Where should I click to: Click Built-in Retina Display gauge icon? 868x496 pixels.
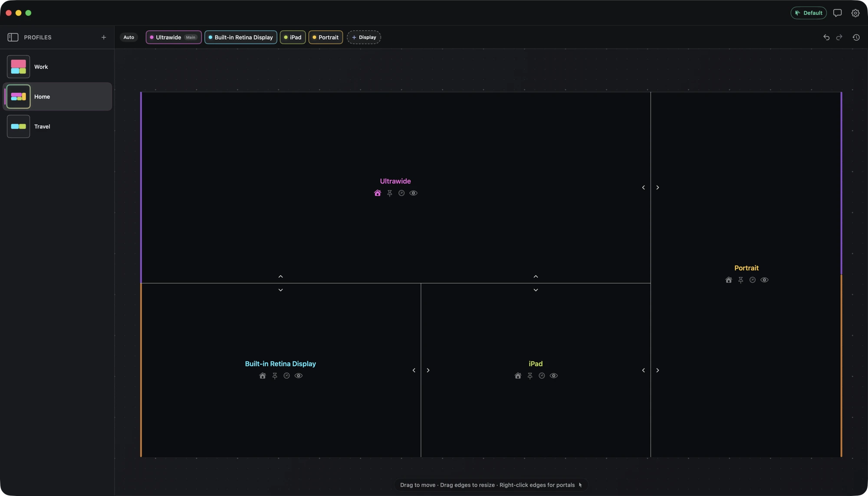pyautogui.click(x=286, y=376)
